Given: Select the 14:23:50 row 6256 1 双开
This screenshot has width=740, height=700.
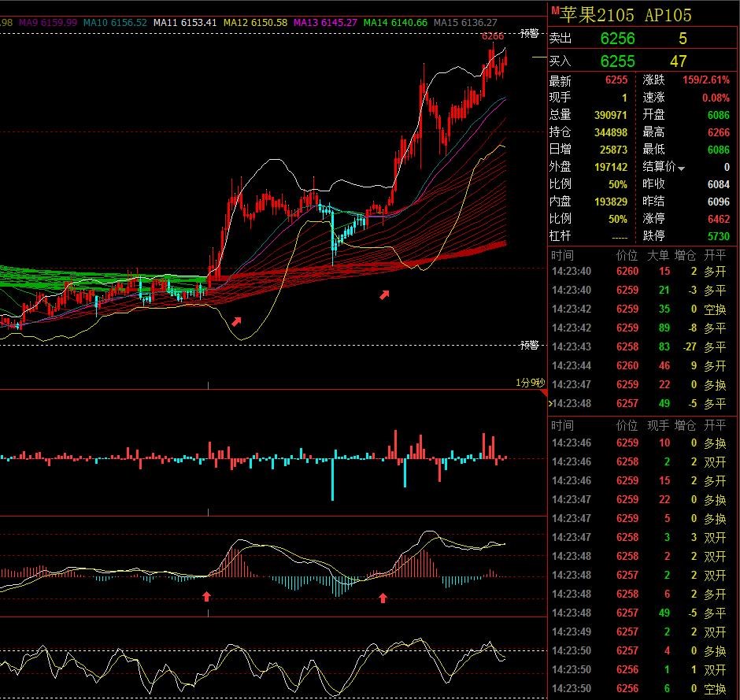Looking at the screenshot, I should (642, 669).
